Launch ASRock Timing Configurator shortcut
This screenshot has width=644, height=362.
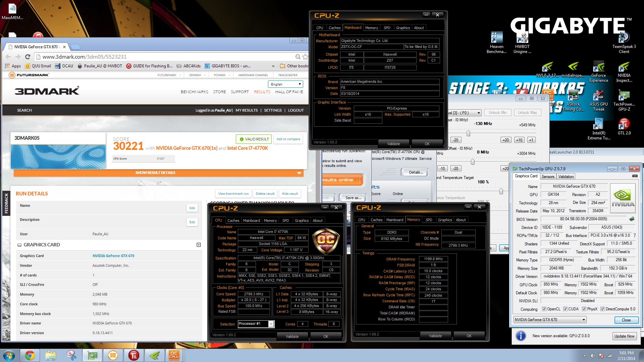coord(573,101)
